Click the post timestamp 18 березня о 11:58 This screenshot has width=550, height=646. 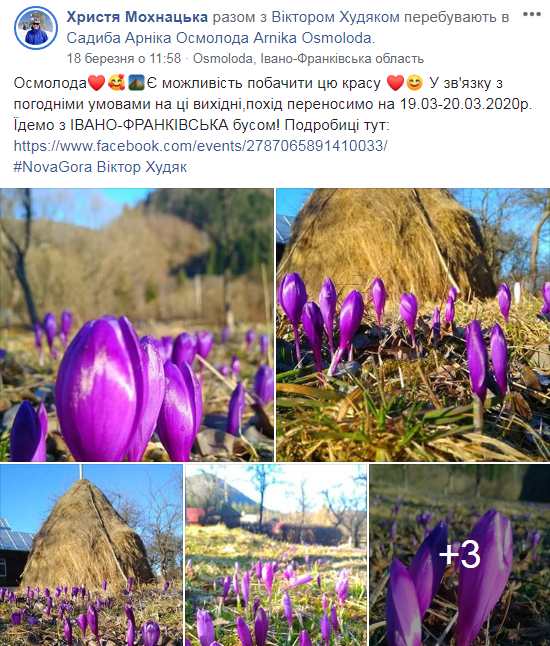[x=124, y=58]
